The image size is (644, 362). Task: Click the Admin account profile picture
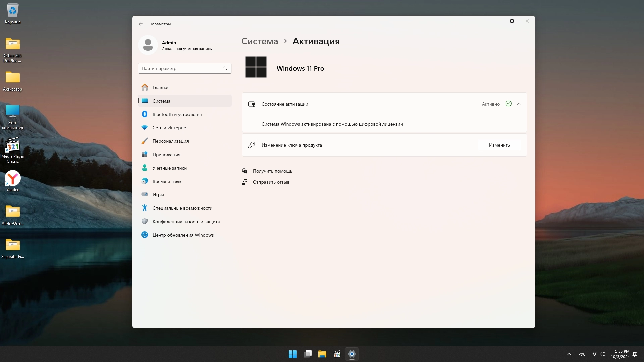click(x=148, y=45)
